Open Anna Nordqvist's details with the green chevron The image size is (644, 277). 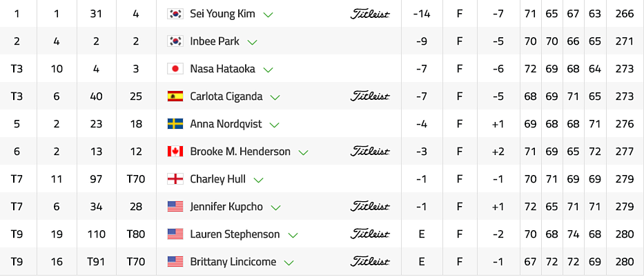click(x=275, y=125)
